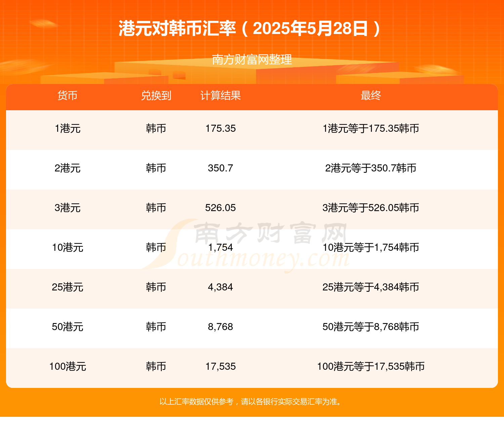Click 韩币 in the 3港元 row
Viewport: 504px width, 437px height.
pos(156,208)
